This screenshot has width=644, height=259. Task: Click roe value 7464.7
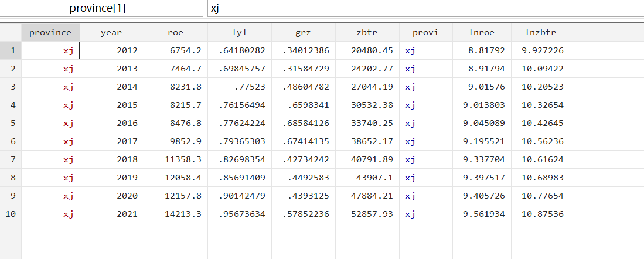pos(176,69)
